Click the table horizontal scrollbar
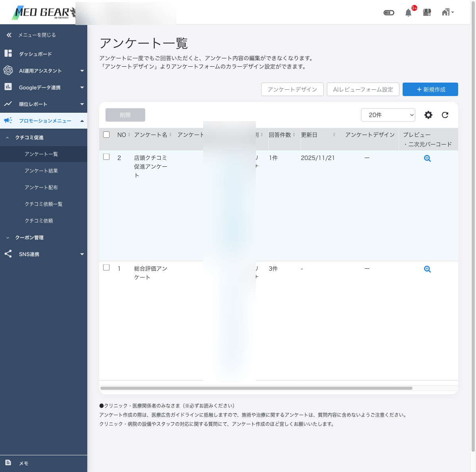The image size is (476, 472). [x=256, y=388]
